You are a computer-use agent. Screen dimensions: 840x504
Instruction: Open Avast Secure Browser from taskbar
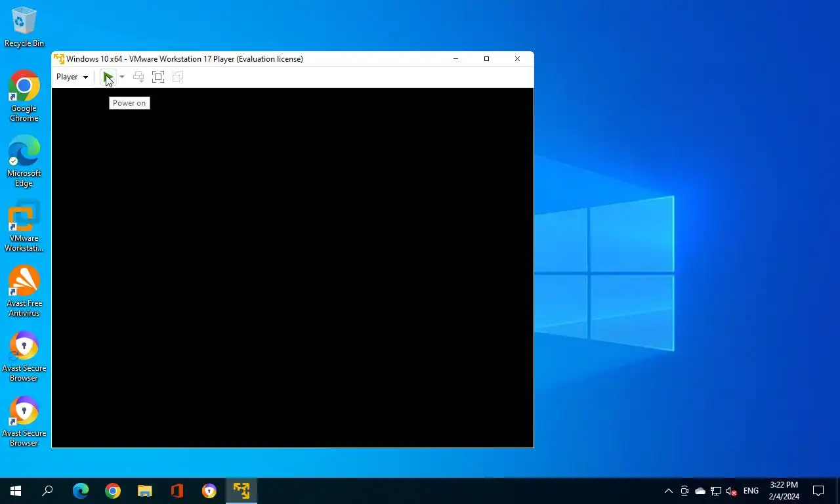pos(209,491)
